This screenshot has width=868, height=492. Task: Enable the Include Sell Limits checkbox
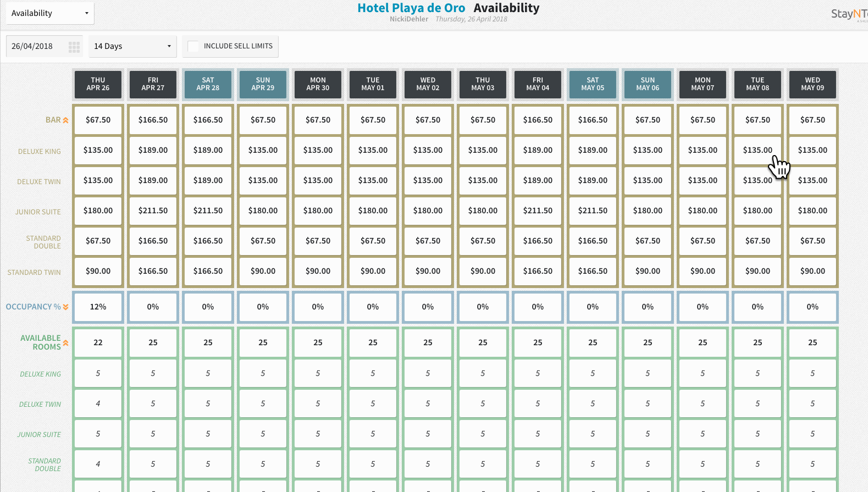tap(193, 46)
